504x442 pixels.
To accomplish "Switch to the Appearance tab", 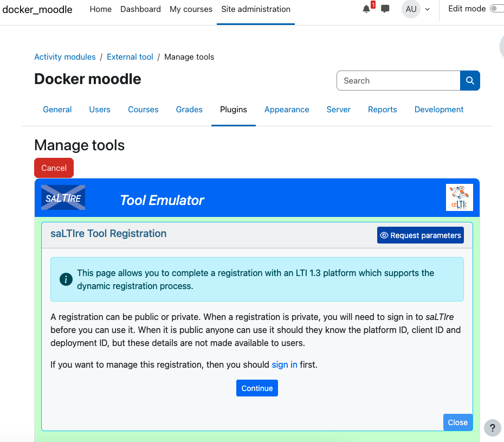I will 287,110.
